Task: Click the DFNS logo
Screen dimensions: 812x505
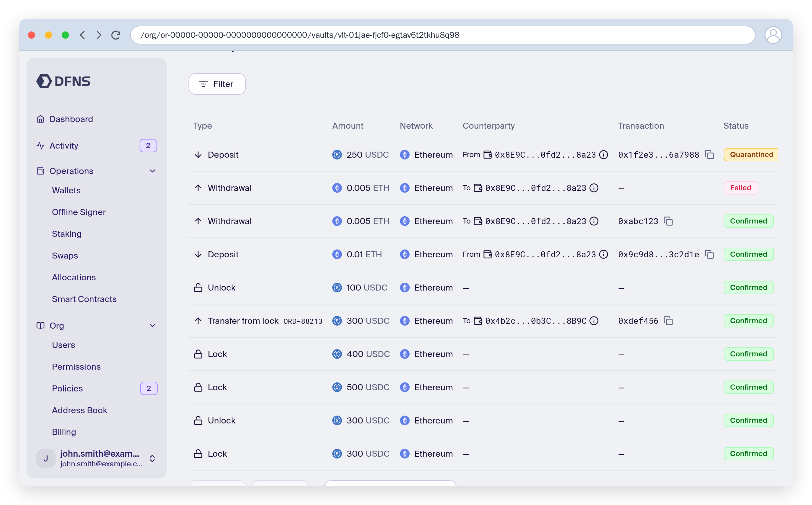Action: coord(63,81)
